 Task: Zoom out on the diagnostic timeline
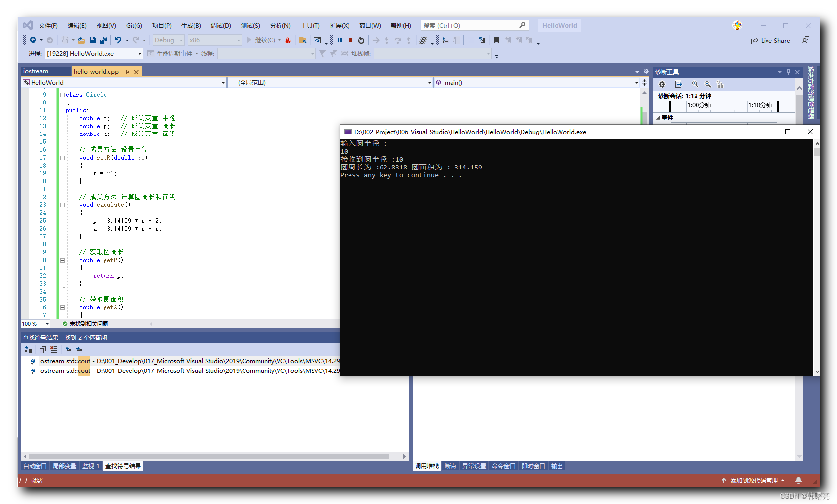(x=708, y=84)
